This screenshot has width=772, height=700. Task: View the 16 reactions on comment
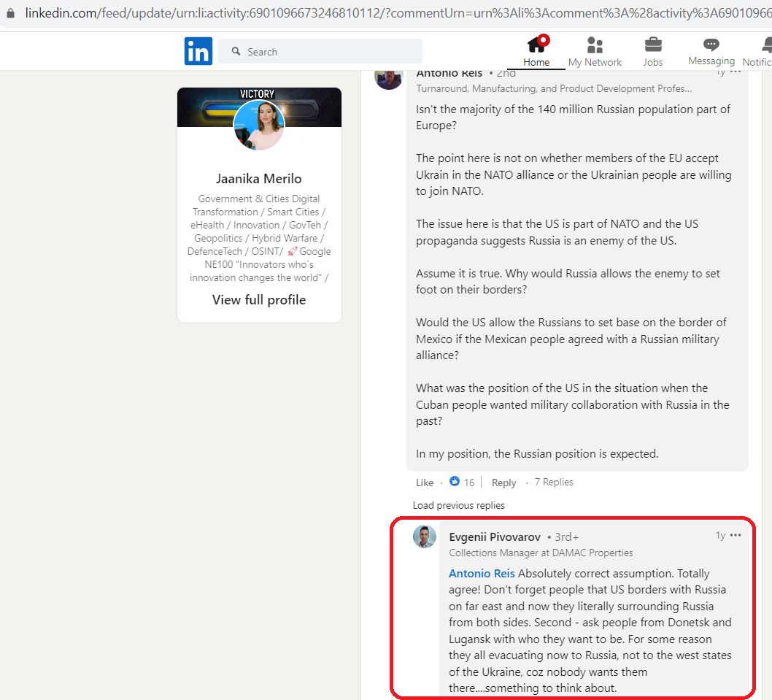pyautogui.click(x=462, y=482)
